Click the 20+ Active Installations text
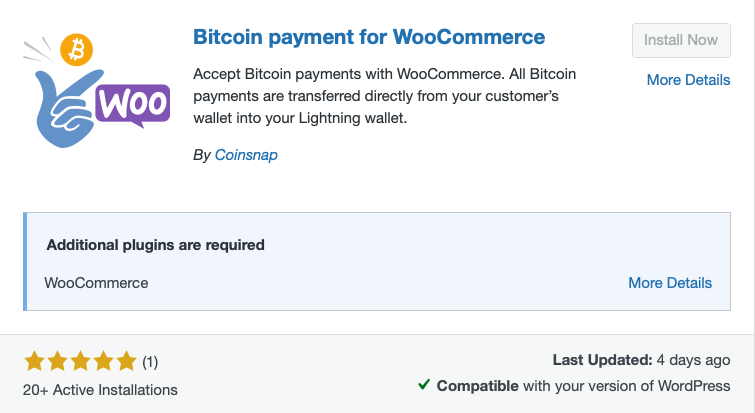This screenshot has height=413, width=755. [100, 389]
